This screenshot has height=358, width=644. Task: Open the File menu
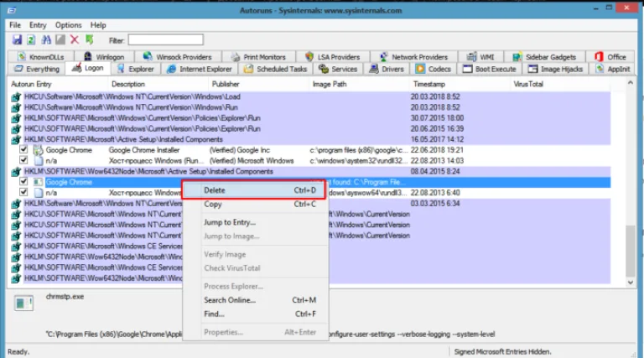click(15, 25)
